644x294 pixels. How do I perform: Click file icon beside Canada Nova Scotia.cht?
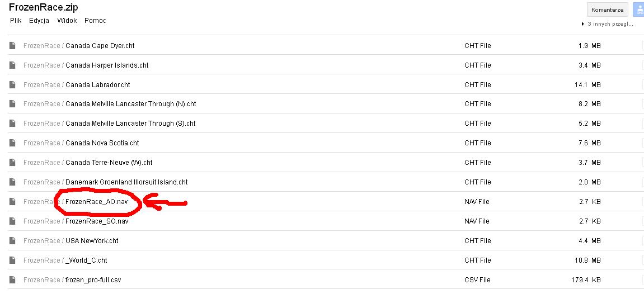[12, 143]
